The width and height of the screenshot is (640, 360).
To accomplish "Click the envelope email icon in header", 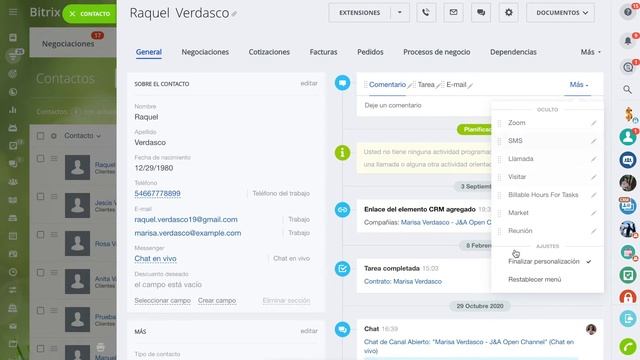I will (453, 13).
